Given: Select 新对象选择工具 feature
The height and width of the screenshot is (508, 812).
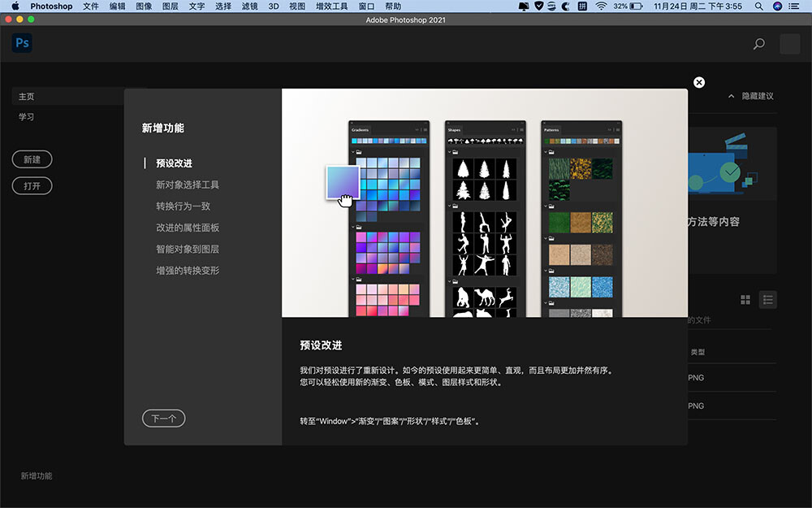Looking at the screenshot, I should 188,185.
